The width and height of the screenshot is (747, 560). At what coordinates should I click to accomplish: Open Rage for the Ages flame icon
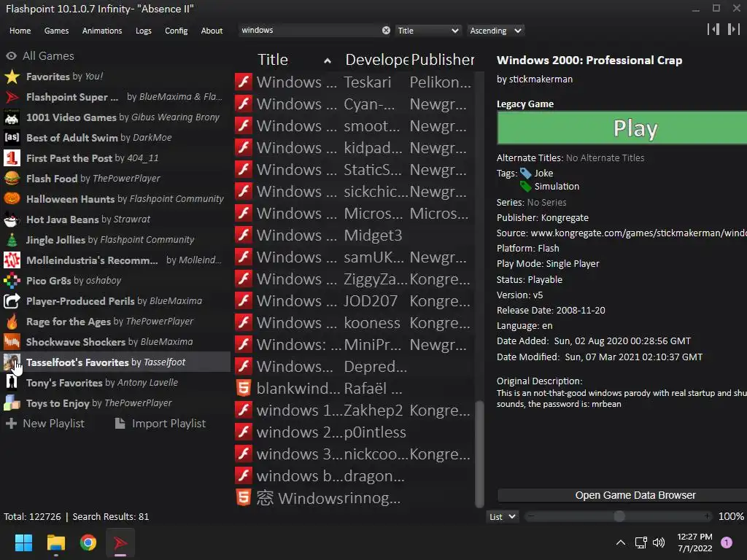tap(12, 322)
